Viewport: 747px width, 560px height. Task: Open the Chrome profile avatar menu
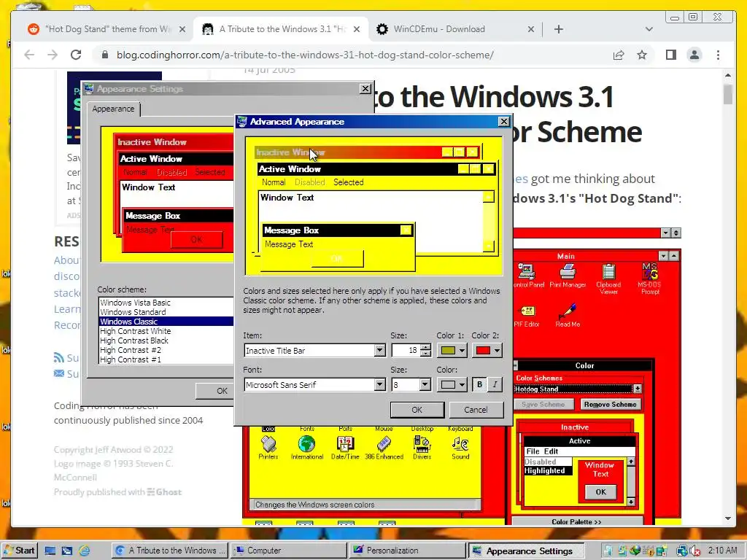(x=694, y=55)
